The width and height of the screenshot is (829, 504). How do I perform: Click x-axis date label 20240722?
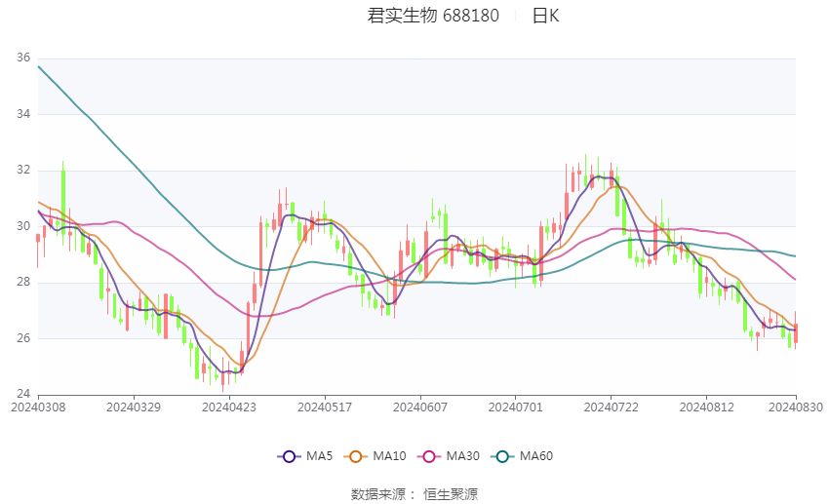pyautogui.click(x=612, y=407)
